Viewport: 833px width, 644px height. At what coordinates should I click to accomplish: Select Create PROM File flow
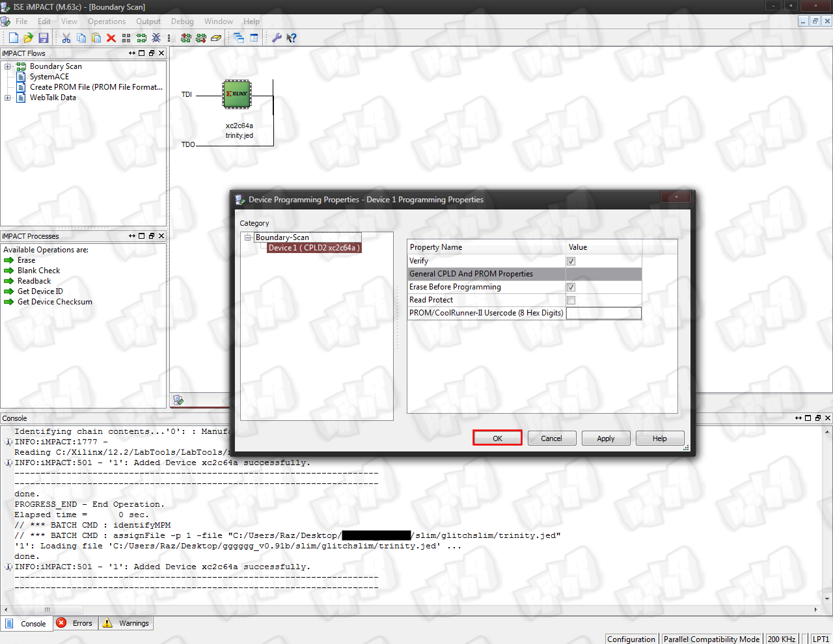point(96,87)
